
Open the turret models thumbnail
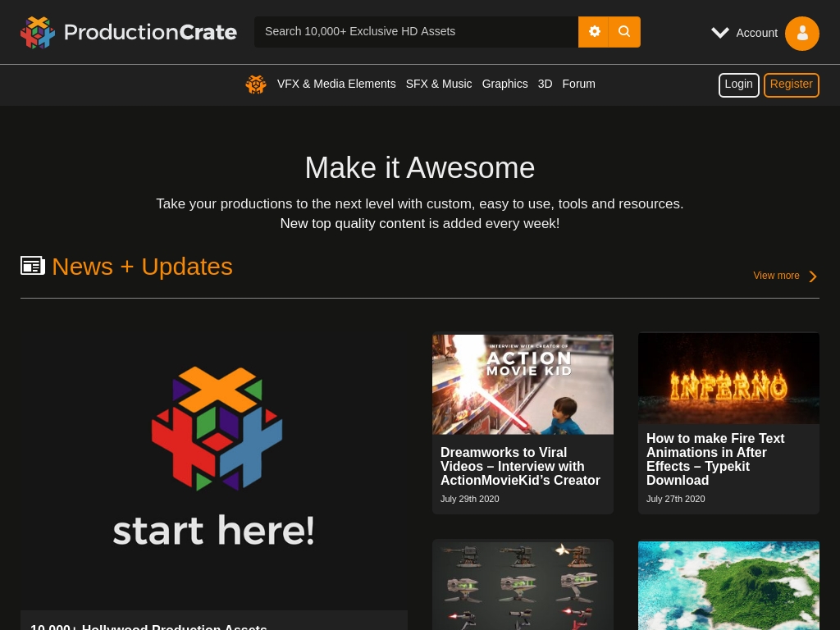click(523, 585)
